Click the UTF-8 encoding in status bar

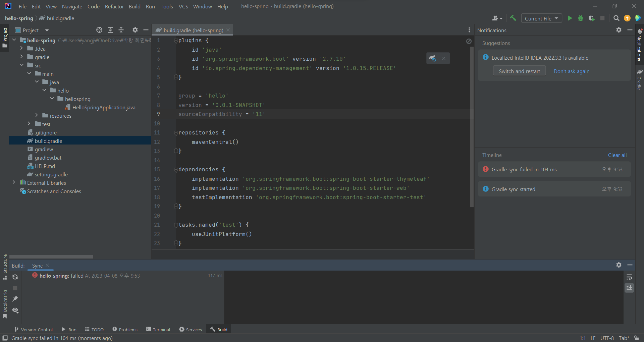click(607, 338)
